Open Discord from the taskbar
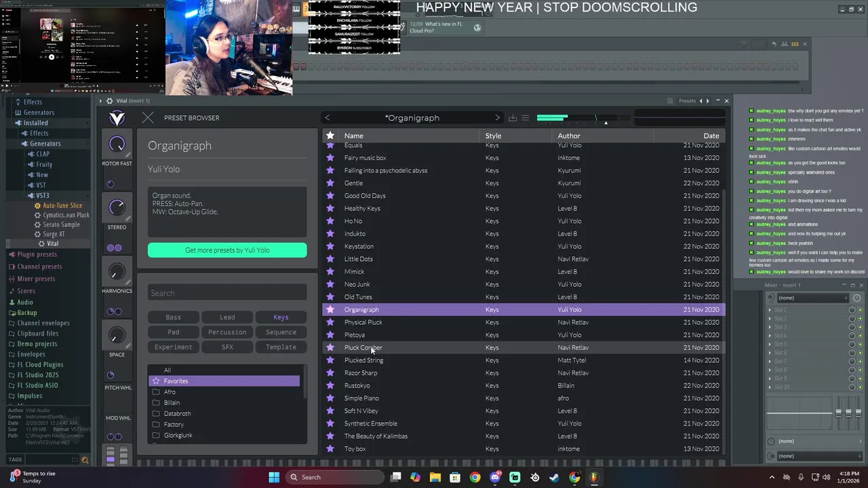Viewport: 868px width, 488px height. tap(495, 477)
